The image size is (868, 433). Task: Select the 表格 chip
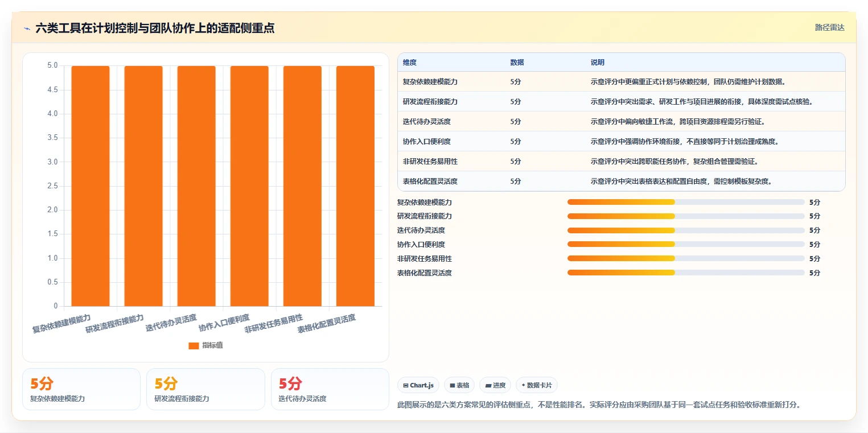[459, 385]
